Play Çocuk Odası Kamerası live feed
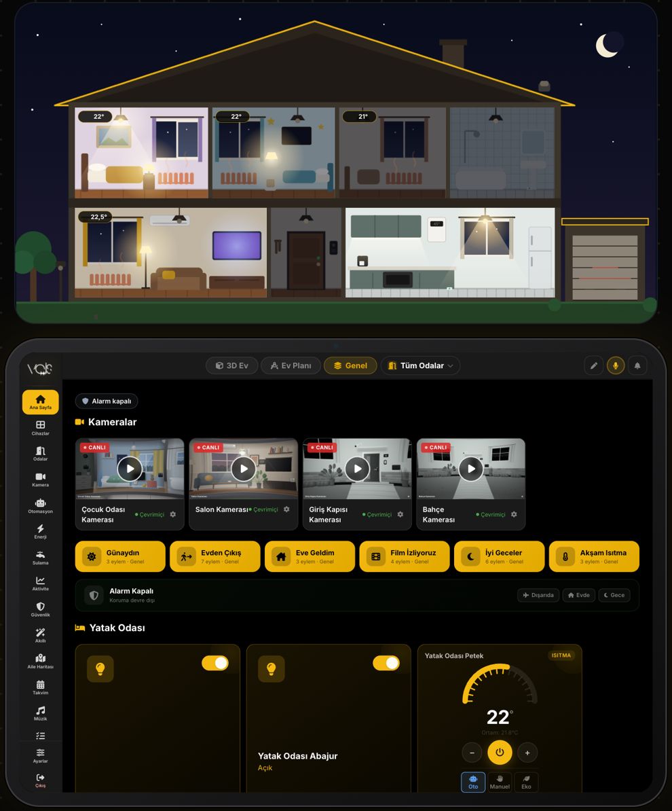The width and height of the screenshot is (672, 811). pos(130,469)
